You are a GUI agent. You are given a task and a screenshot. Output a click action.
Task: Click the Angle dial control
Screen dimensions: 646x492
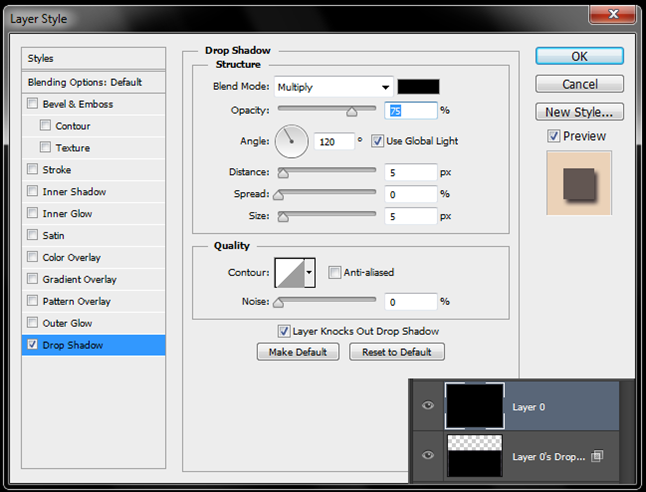(x=292, y=141)
